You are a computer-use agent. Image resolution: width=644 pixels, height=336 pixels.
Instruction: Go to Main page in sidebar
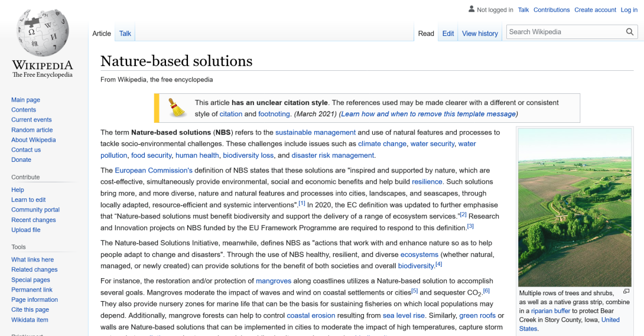[x=25, y=100]
